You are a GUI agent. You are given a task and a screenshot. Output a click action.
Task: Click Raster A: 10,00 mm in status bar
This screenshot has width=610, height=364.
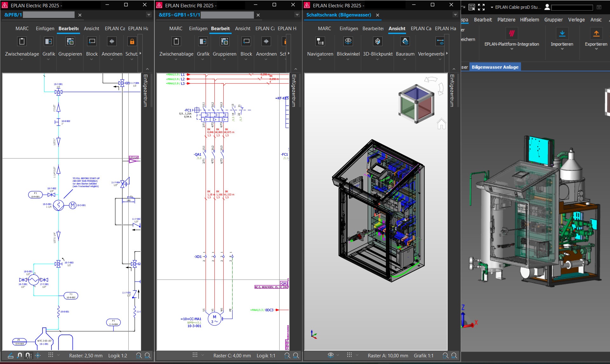(388, 356)
